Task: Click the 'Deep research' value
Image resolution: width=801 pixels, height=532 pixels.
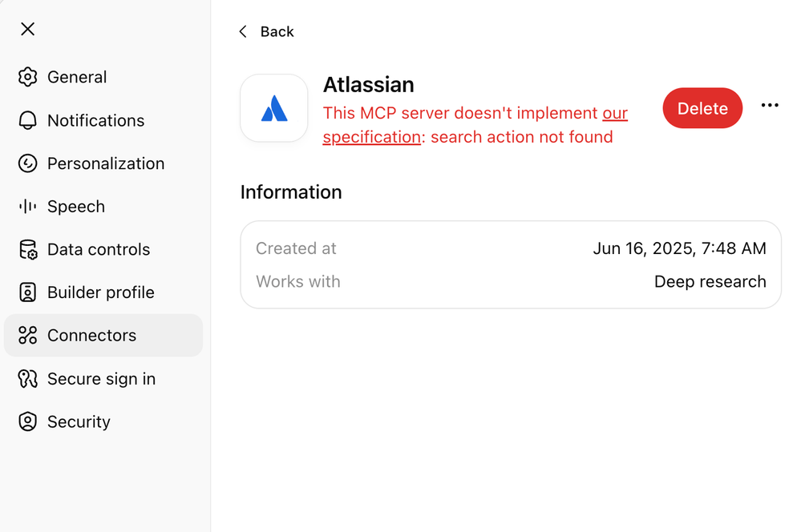Action: [x=710, y=282]
